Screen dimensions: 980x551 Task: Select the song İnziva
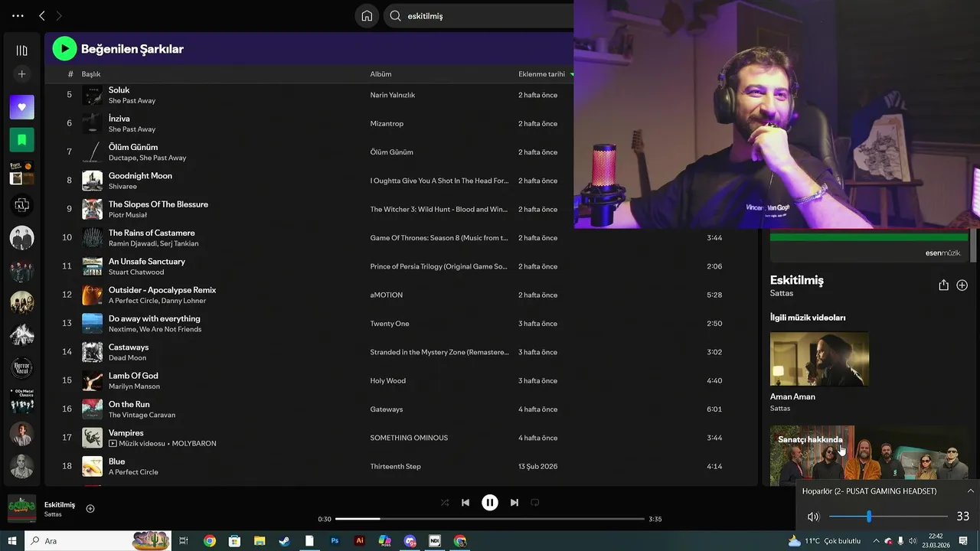point(119,119)
